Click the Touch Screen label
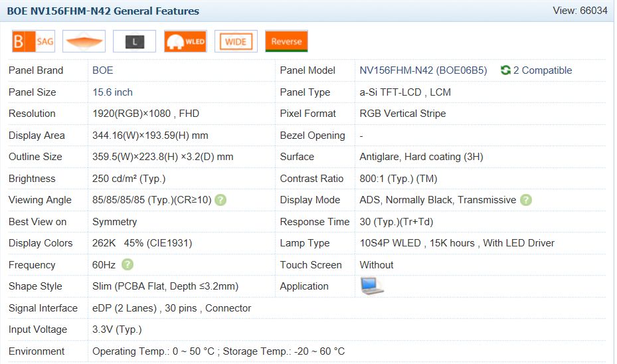 [310, 265]
